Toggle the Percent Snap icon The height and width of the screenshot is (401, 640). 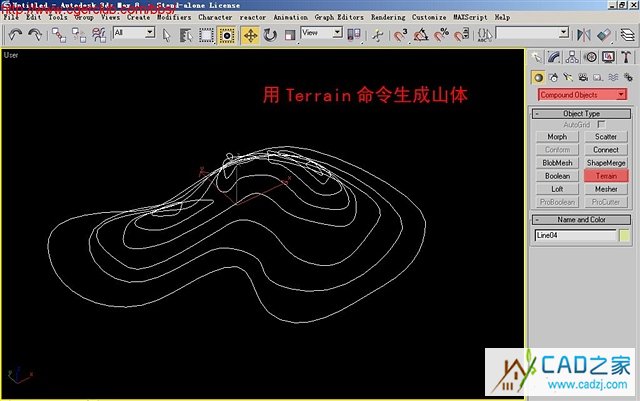coord(441,35)
